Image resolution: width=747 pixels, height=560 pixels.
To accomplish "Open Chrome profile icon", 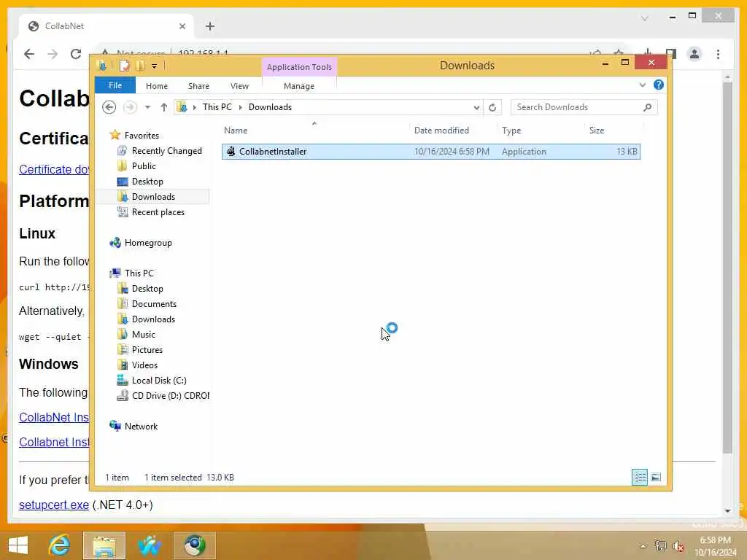I will [x=694, y=54].
